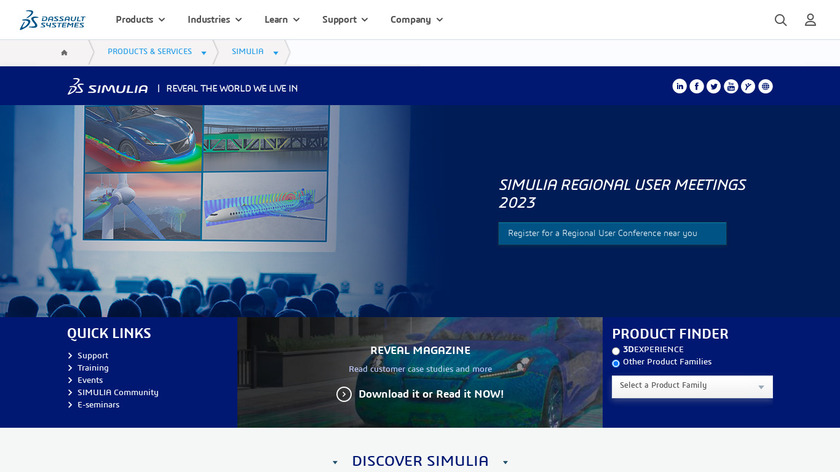Open the E-seminars quick link
840x472 pixels.
(99, 404)
